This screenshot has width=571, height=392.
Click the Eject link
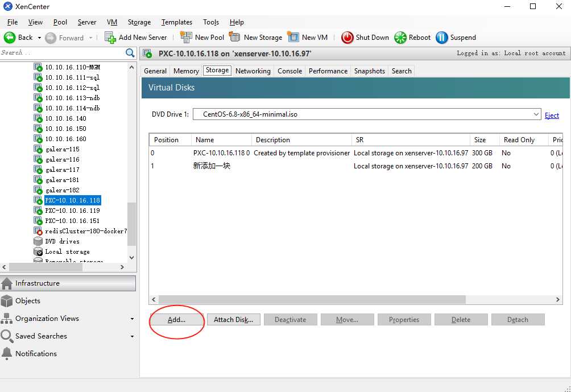point(552,115)
